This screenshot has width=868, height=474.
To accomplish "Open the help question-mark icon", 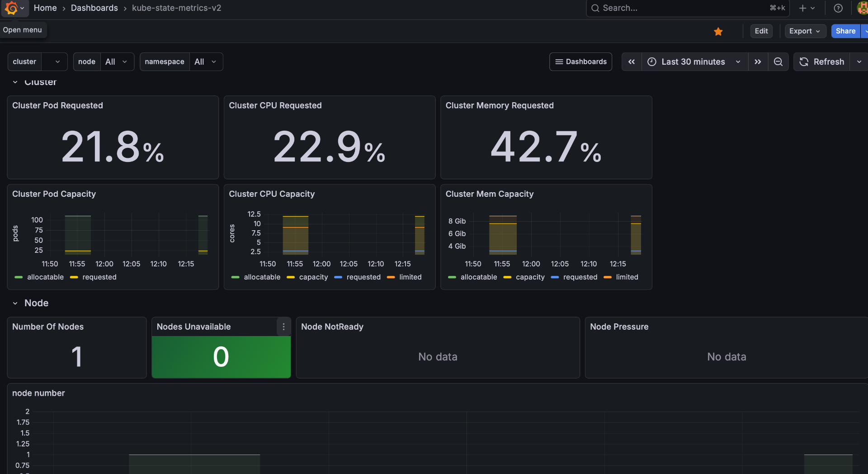I will click(838, 8).
